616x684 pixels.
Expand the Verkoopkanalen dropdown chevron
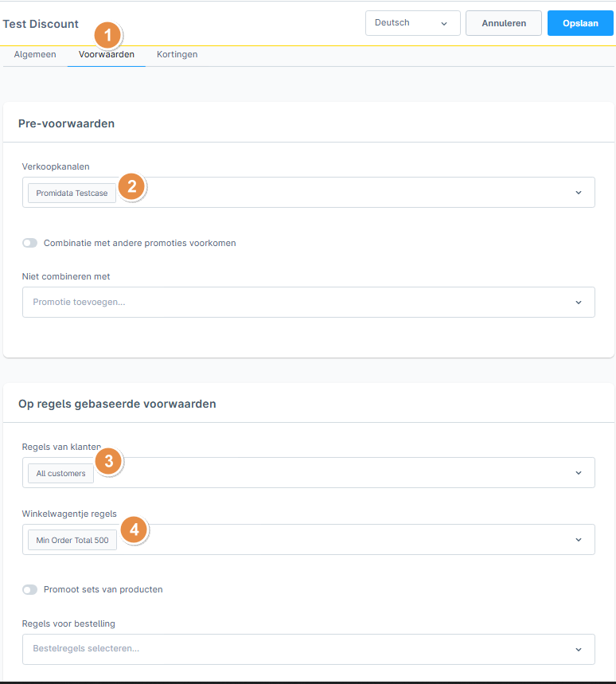coord(579,193)
